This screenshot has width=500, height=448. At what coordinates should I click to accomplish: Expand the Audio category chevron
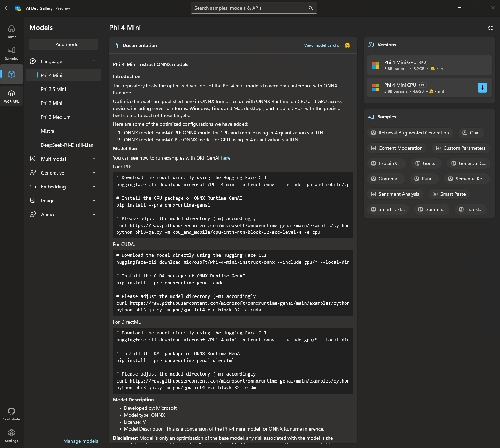click(94, 215)
